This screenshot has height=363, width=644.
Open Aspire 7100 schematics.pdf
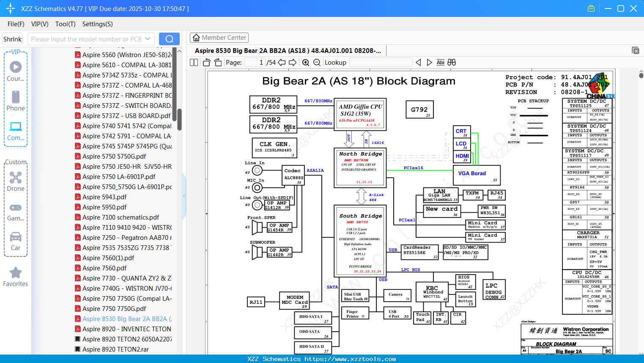(x=121, y=217)
